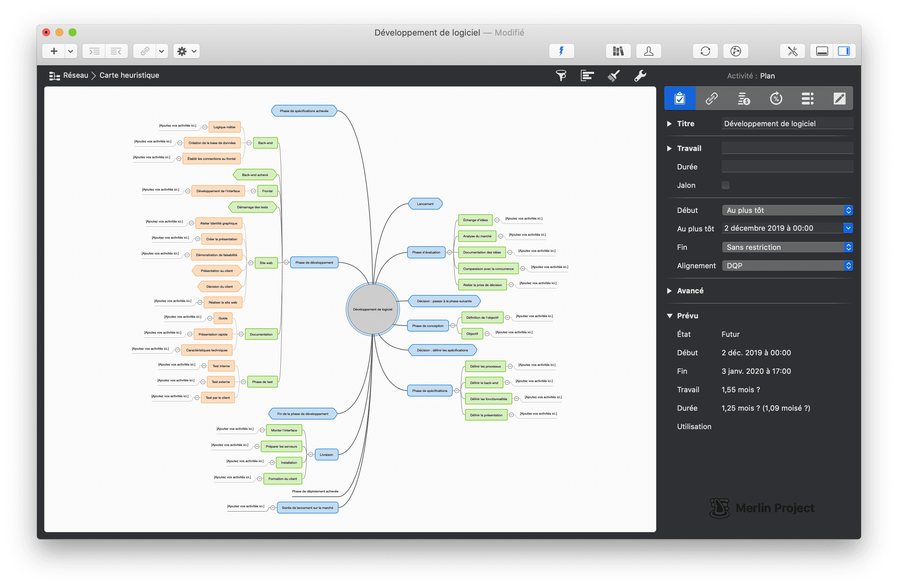Click the grouping bars icon
898x588 pixels.
(587, 76)
